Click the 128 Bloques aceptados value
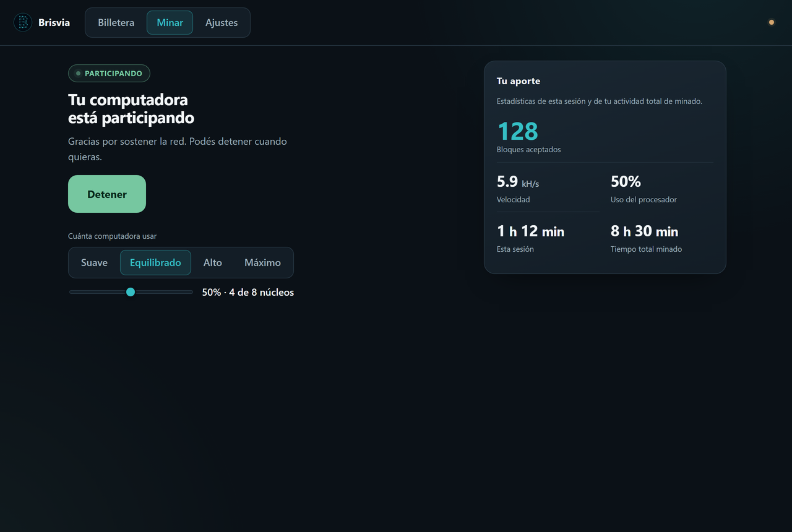The height and width of the screenshot is (532, 792). click(x=518, y=131)
